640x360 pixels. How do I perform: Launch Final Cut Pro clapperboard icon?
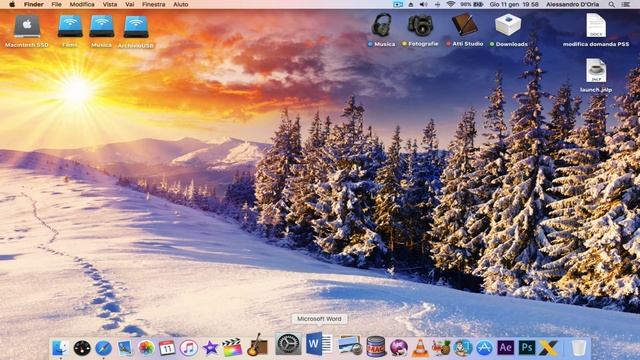pos(231,347)
